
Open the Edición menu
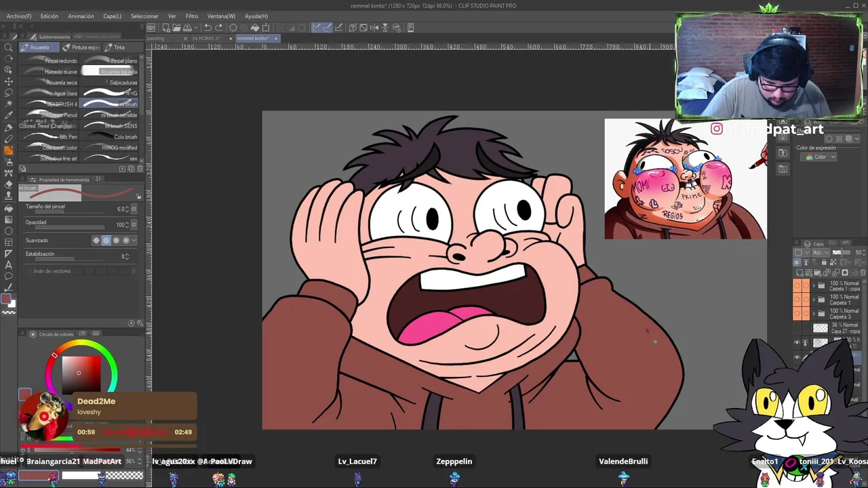click(50, 16)
